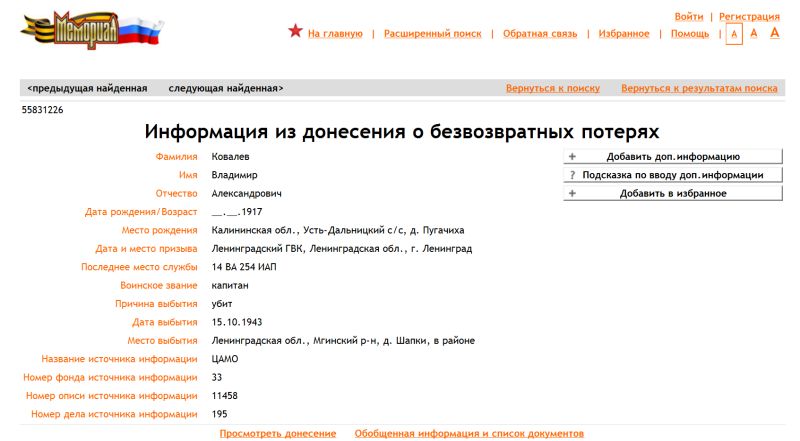Click name value Владимир
Image resolution: width=800 pixels, height=441 pixels.
[x=235, y=175]
